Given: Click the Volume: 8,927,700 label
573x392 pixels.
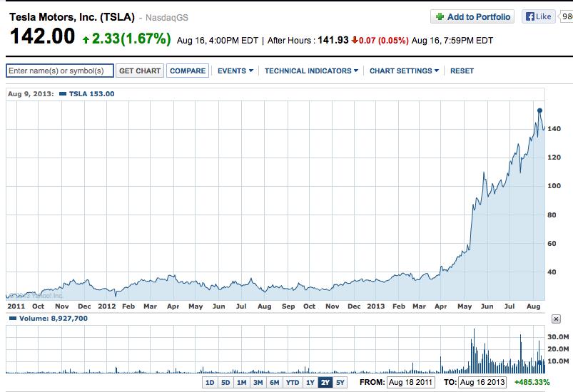Looking at the screenshot, I should (x=54, y=319).
